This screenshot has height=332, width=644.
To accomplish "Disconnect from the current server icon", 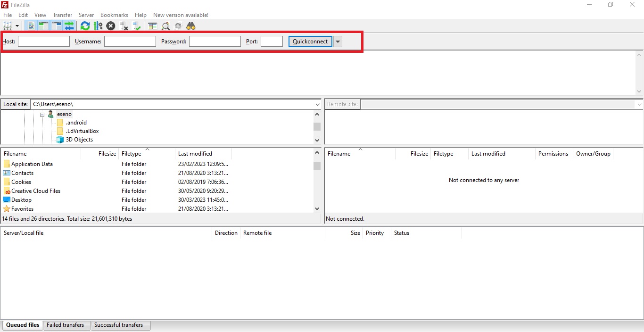I will [x=124, y=26].
